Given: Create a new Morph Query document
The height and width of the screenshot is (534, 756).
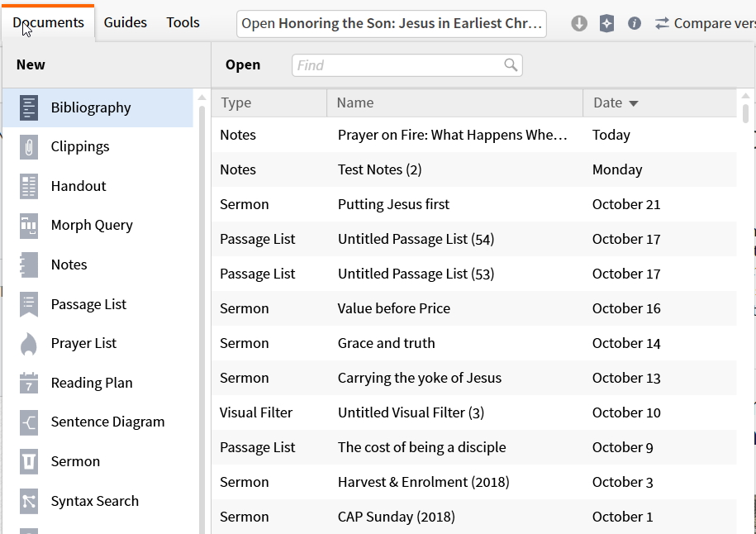Looking at the screenshot, I should (92, 225).
